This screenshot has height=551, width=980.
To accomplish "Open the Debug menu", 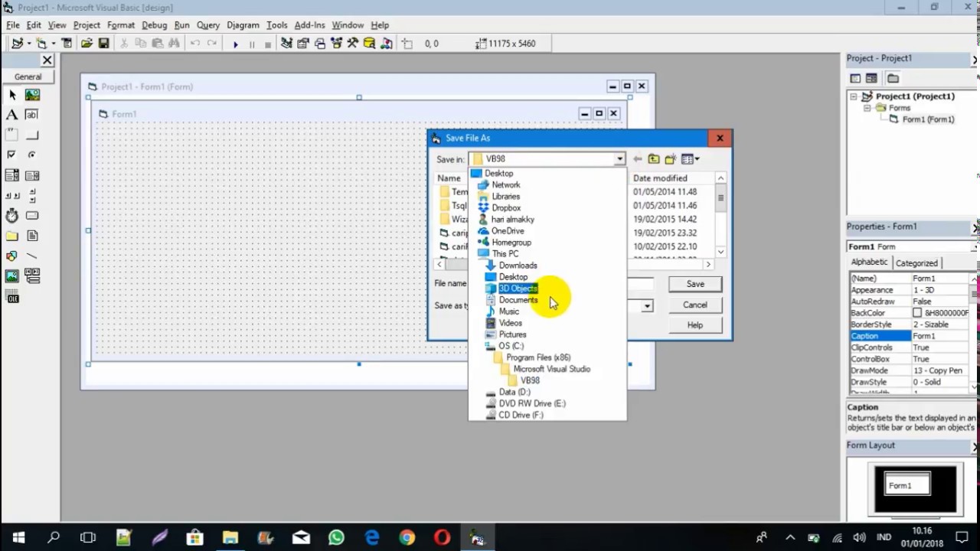I will [x=154, y=25].
